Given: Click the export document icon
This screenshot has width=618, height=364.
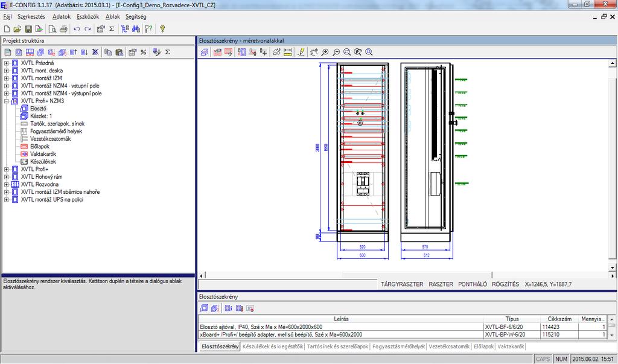Looking at the screenshot, I should click(x=39, y=29).
